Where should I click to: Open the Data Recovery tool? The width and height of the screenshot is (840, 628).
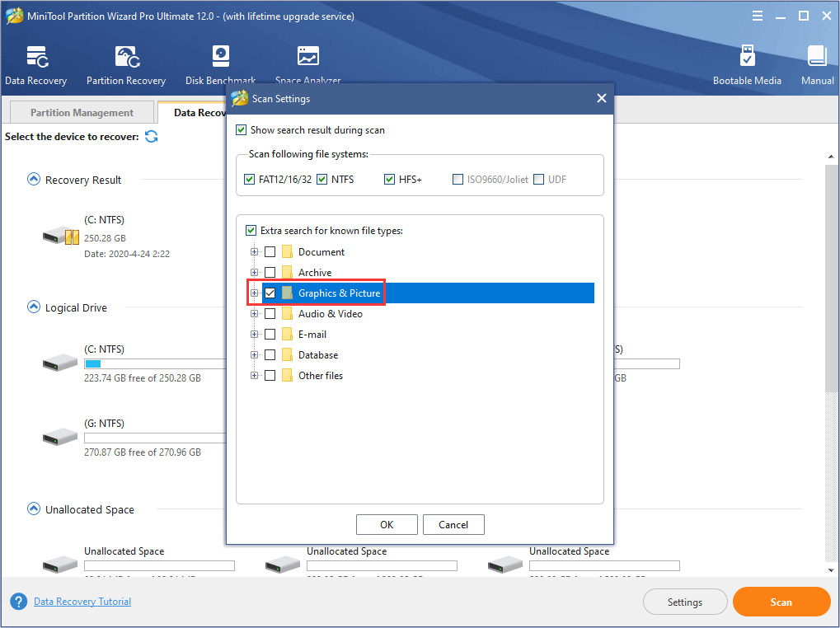pos(36,66)
